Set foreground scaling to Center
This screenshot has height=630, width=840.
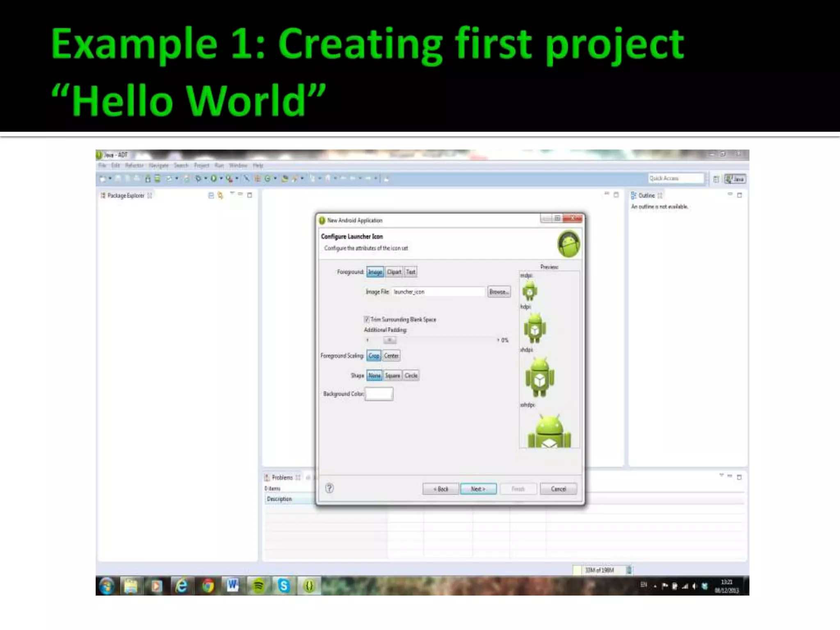point(391,356)
